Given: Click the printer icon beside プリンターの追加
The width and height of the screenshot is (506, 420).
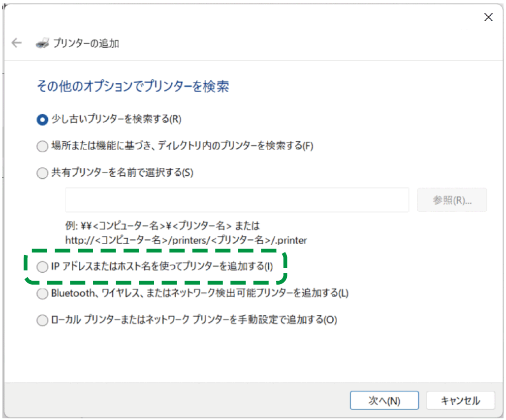Looking at the screenshot, I should pyautogui.click(x=42, y=43).
